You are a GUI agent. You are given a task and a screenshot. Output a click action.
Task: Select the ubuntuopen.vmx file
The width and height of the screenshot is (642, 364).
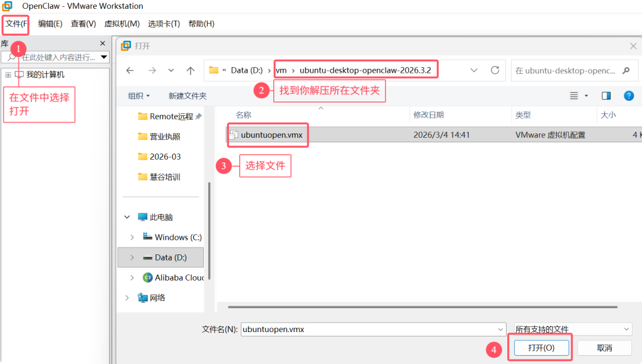click(271, 135)
